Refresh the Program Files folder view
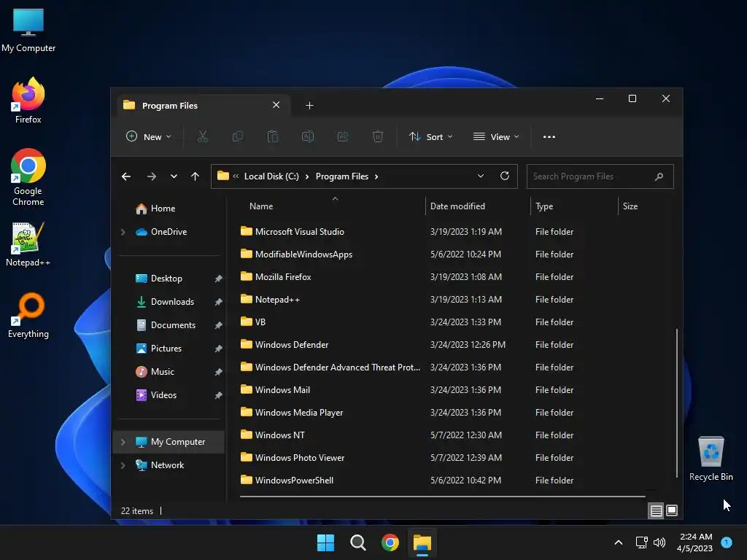 coord(505,176)
